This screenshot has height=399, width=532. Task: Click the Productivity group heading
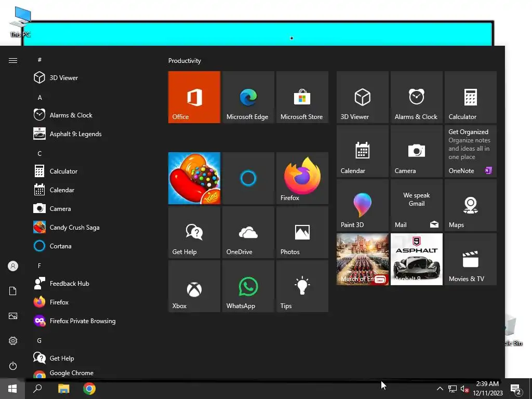click(184, 61)
